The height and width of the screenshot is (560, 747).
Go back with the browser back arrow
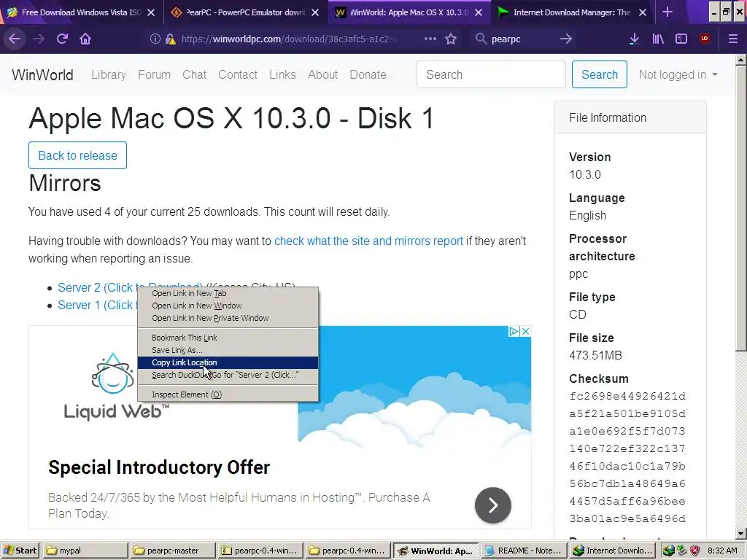15,39
